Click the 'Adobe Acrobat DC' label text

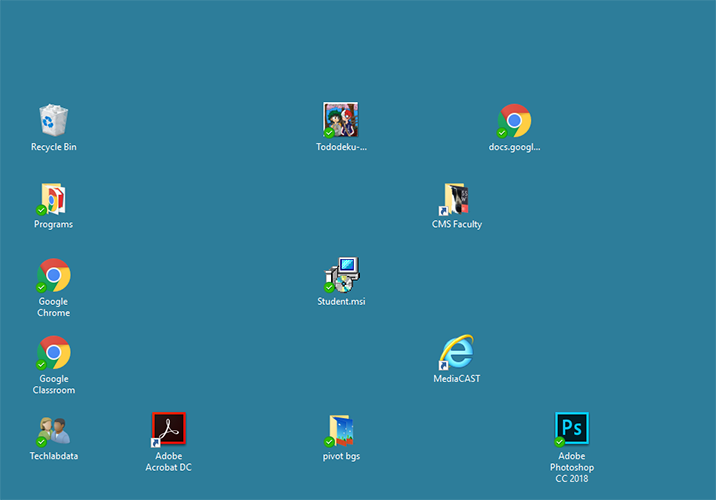pyautogui.click(x=168, y=462)
